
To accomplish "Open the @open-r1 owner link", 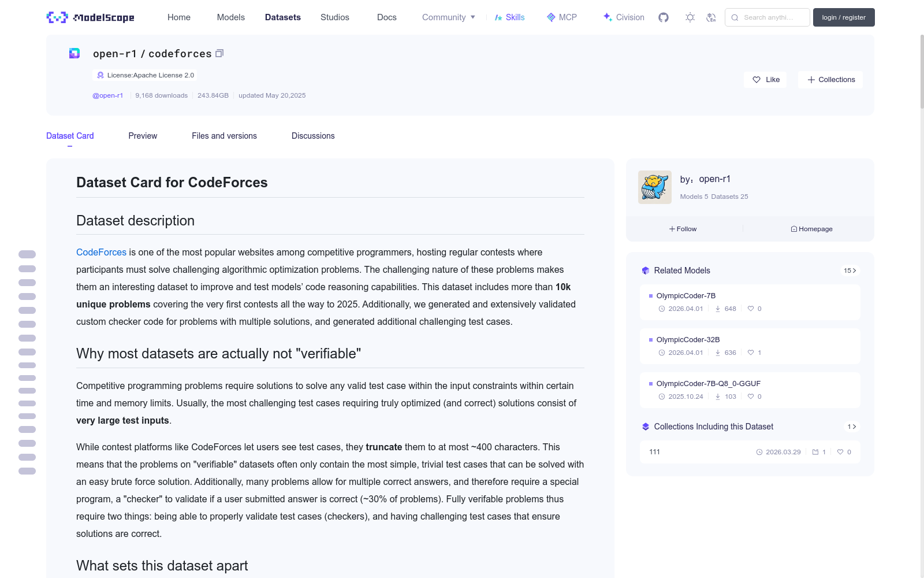I will tap(108, 95).
